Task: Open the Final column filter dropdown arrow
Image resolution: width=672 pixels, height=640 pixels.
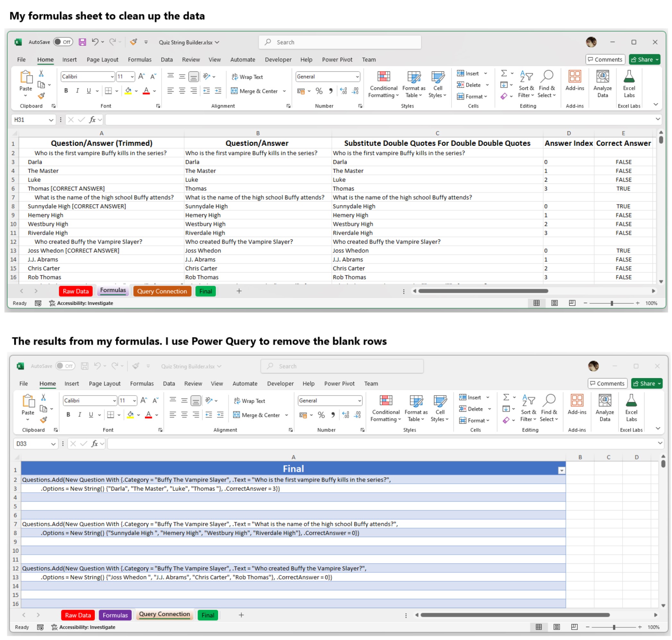Action: pos(561,470)
